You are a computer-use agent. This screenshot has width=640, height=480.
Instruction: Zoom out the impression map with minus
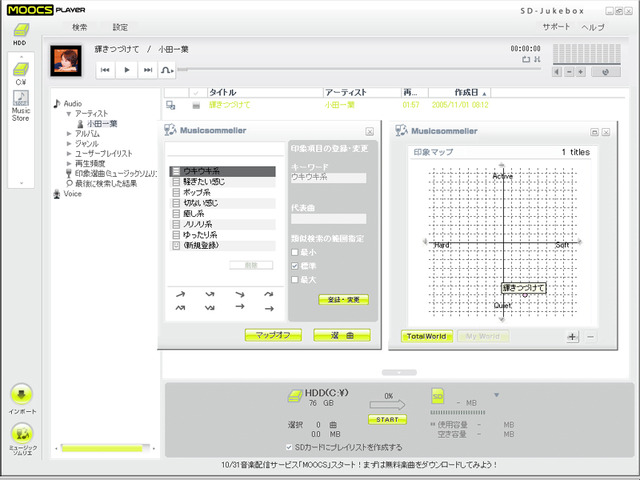591,337
